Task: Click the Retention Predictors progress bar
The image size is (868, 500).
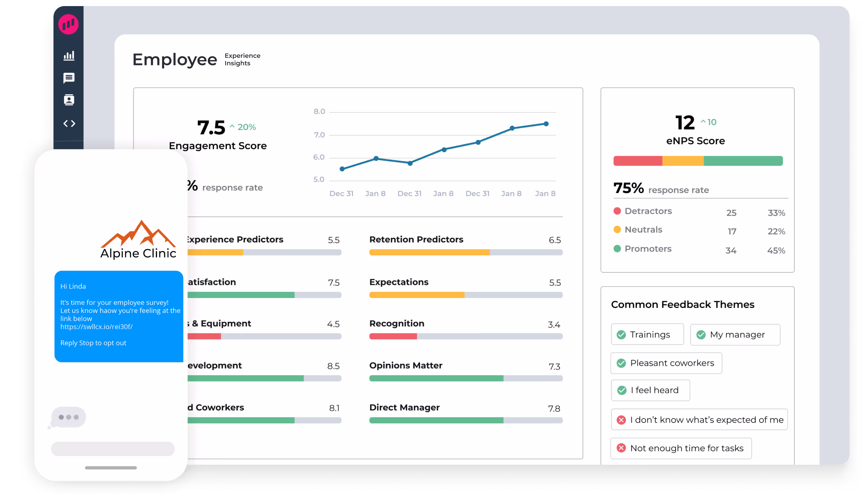Action: click(466, 253)
